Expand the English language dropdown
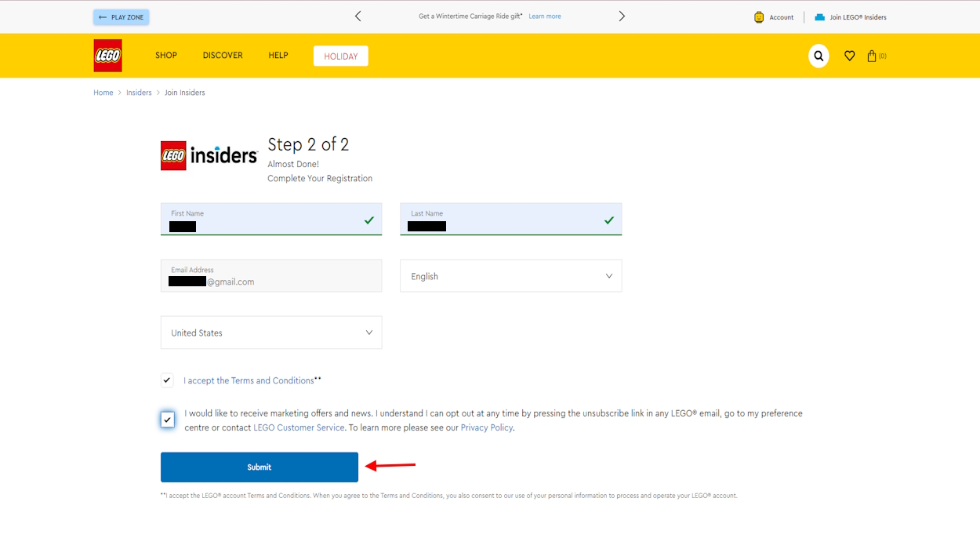980x549 pixels. point(510,276)
